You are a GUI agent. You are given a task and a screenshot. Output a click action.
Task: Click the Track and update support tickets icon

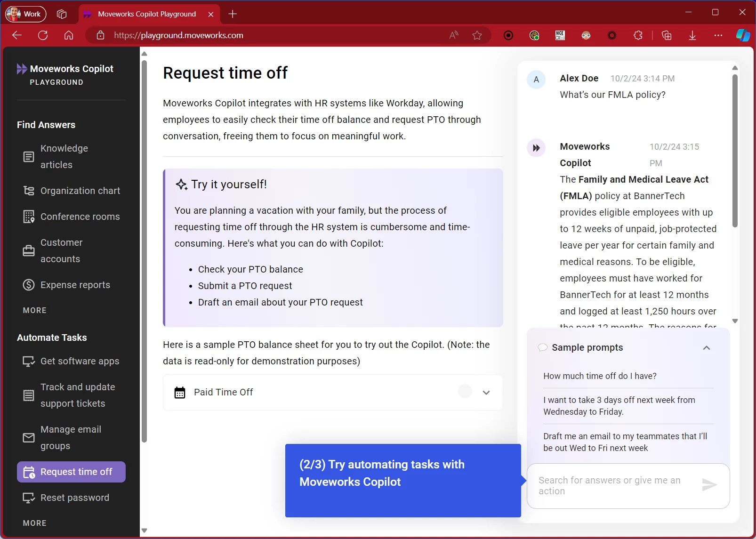coord(29,395)
